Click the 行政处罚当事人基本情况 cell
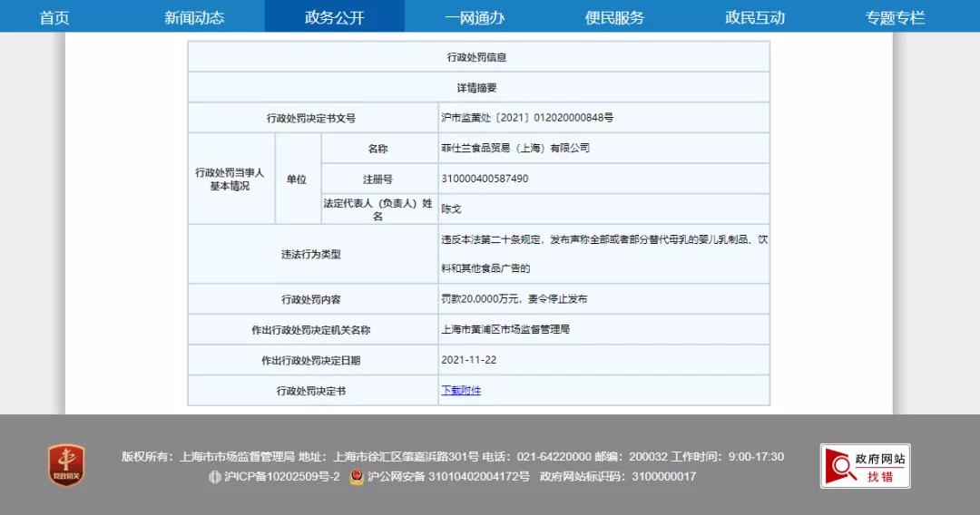The width and height of the screenshot is (980, 515). click(x=230, y=180)
